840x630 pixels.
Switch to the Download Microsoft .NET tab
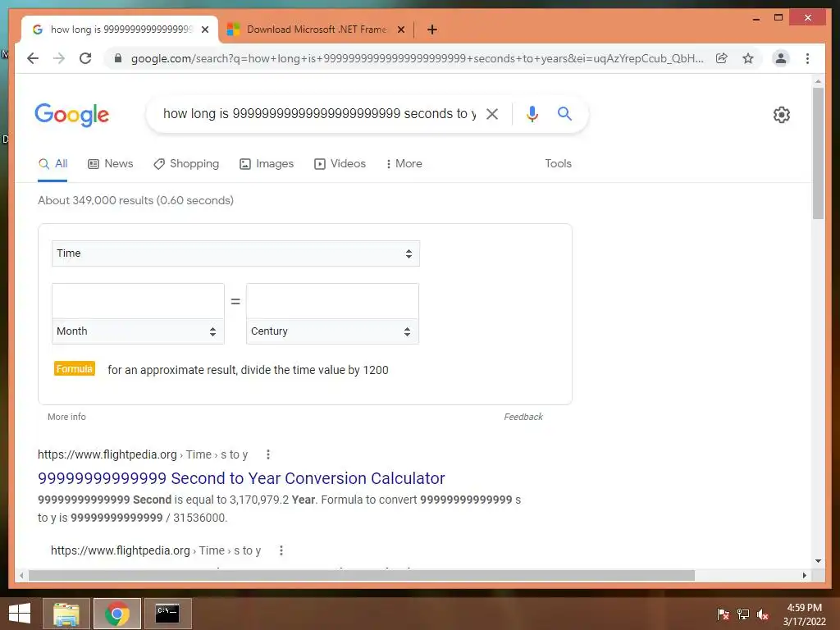click(x=316, y=30)
